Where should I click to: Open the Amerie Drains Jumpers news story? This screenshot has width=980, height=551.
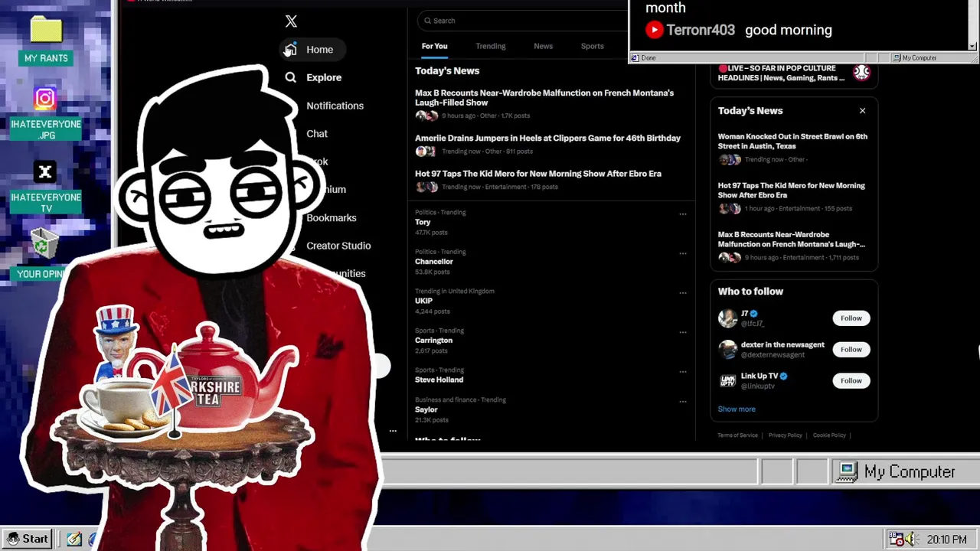547,139
